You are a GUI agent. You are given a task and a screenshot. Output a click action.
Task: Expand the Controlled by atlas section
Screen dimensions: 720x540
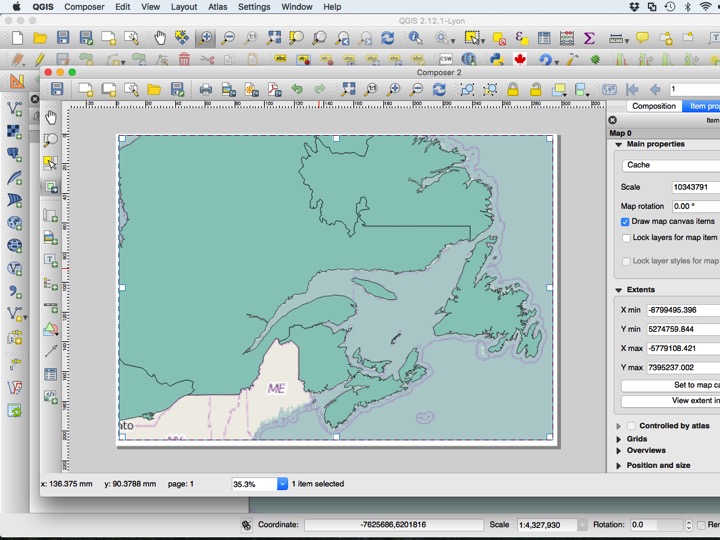point(619,426)
